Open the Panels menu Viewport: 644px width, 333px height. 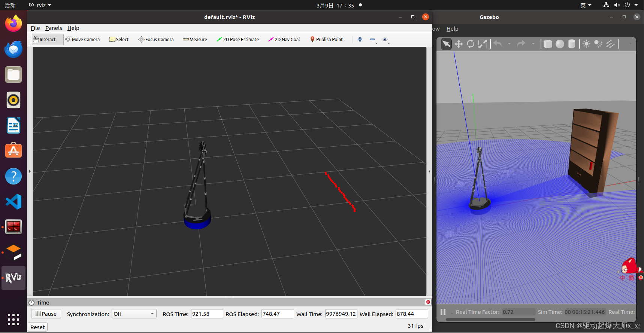(54, 28)
